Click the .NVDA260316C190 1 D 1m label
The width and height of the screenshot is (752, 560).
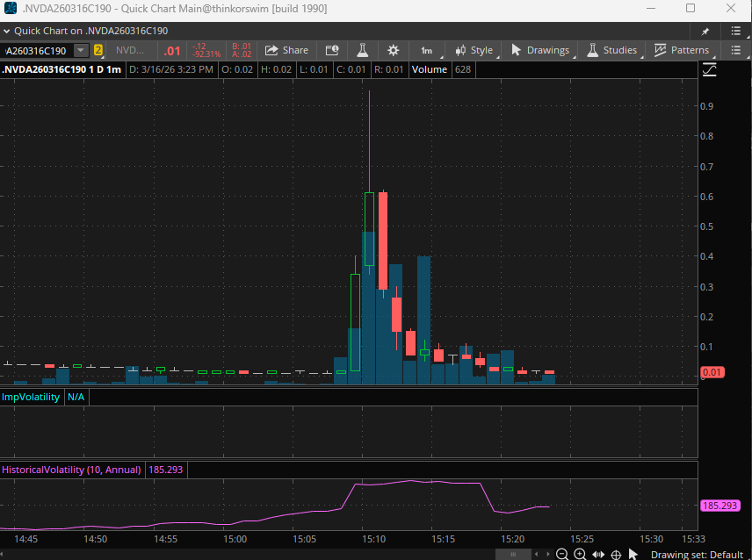coord(61,69)
